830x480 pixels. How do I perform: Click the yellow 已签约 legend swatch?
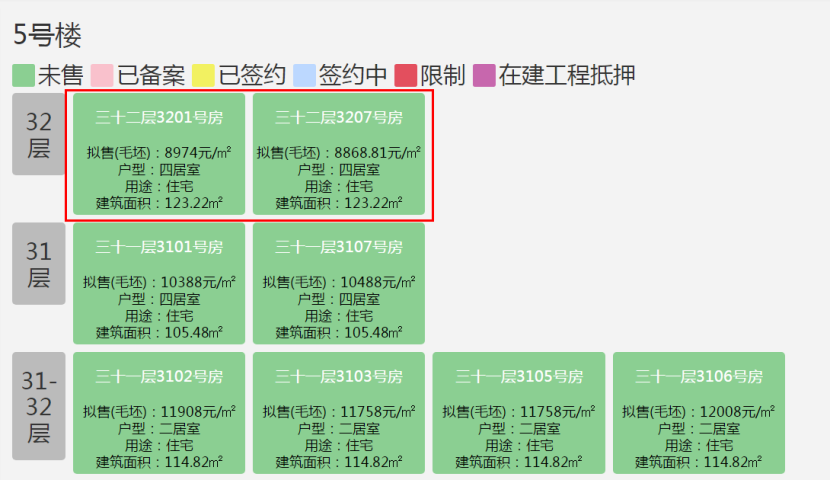pyautogui.click(x=203, y=75)
